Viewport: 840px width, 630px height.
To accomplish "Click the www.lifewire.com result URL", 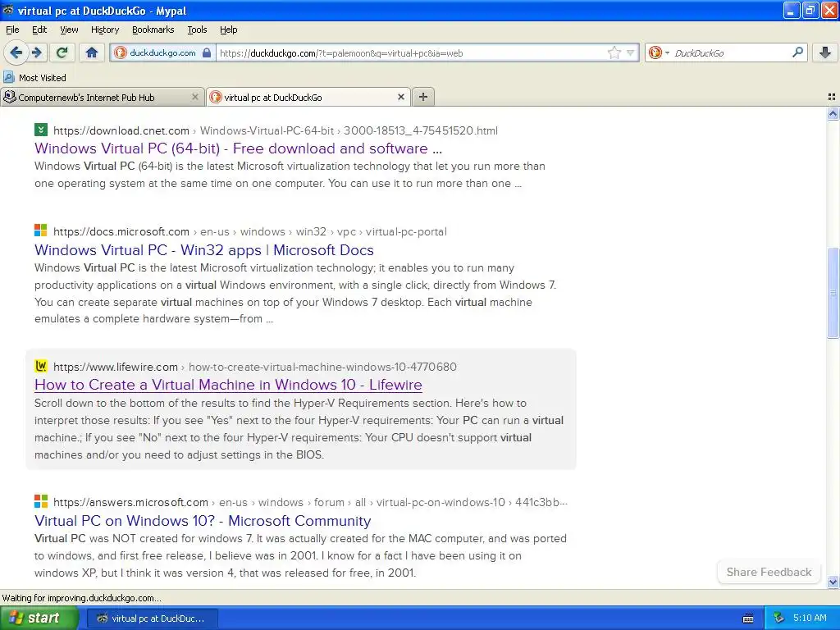I will click(255, 367).
